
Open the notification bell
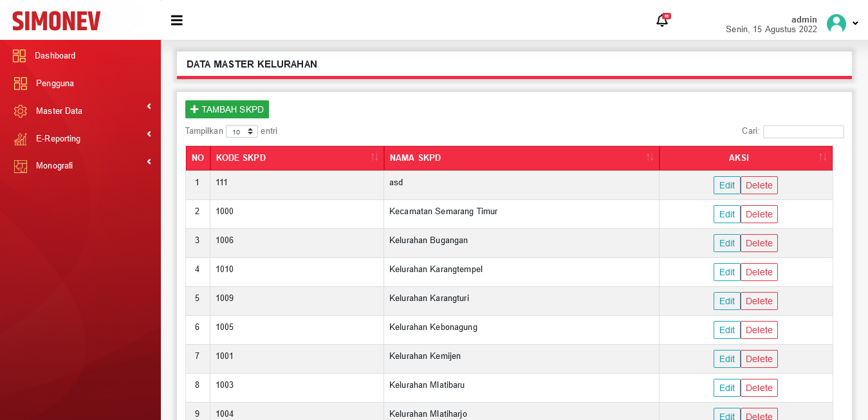(x=661, y=21)
